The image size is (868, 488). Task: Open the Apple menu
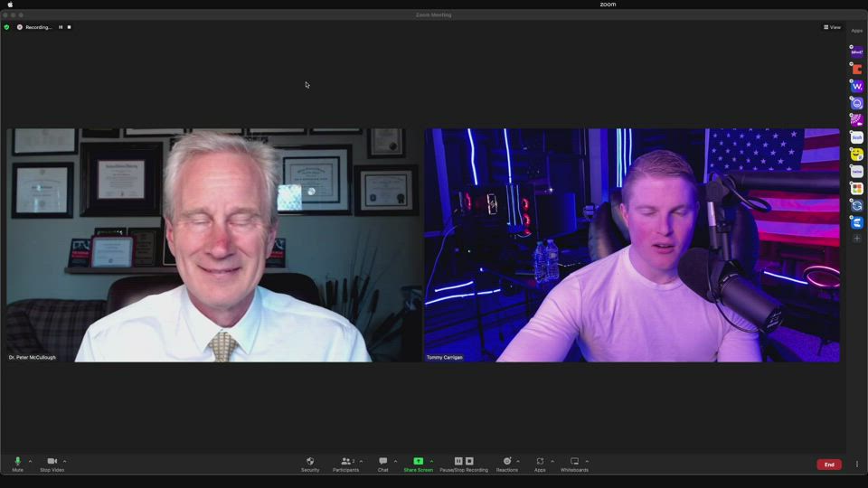10,5
